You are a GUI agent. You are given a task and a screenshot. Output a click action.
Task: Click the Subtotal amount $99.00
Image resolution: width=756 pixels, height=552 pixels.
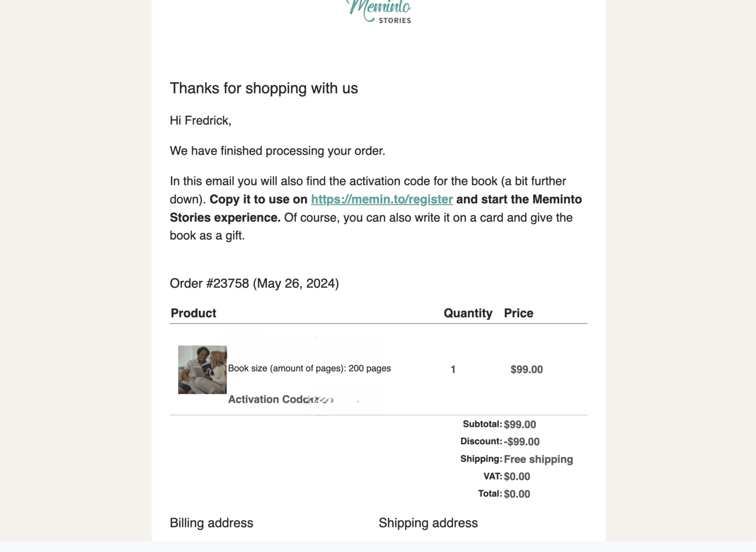520,424
